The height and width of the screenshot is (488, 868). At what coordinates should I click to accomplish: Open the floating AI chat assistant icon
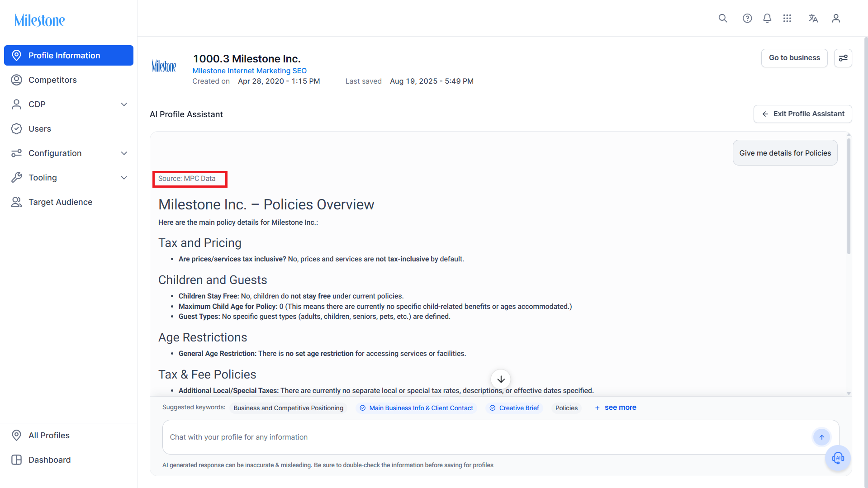coord(838,458)
